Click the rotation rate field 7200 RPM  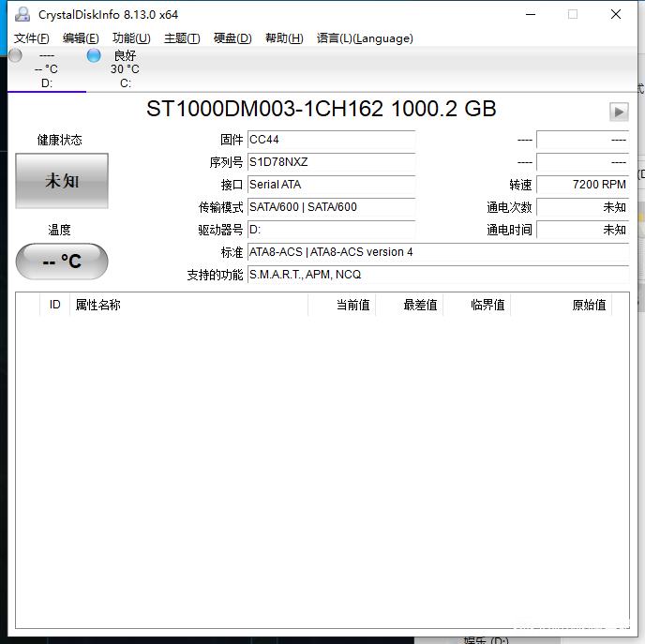(x=583, y=185)
